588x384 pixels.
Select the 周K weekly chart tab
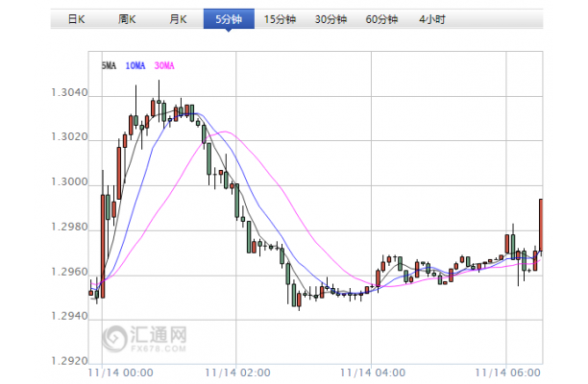pos(126,18)
